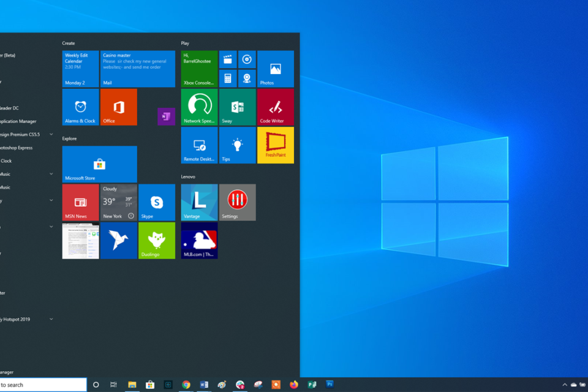Open the Alarms & Clock tile
588x392 pixels.
tap(80, 107)
